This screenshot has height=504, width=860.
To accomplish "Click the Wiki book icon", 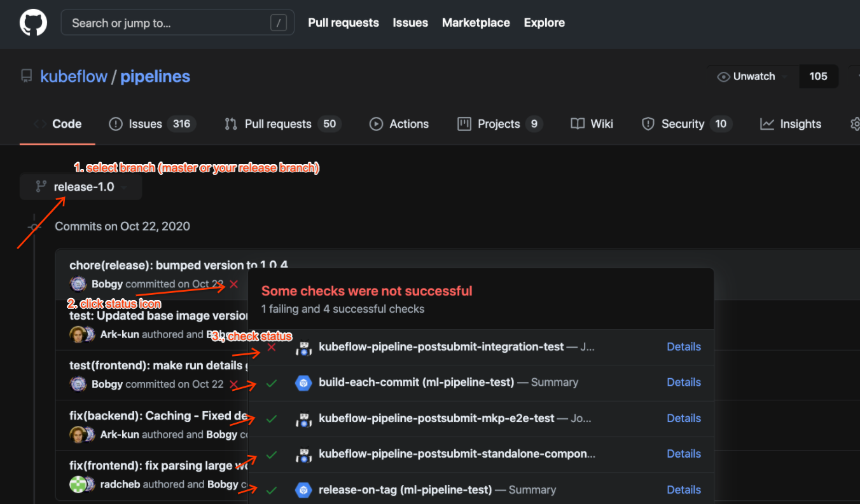I will tap(578, 124).
